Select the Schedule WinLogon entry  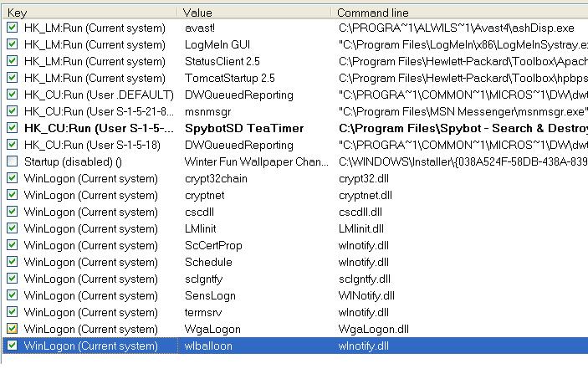[209, 262]
